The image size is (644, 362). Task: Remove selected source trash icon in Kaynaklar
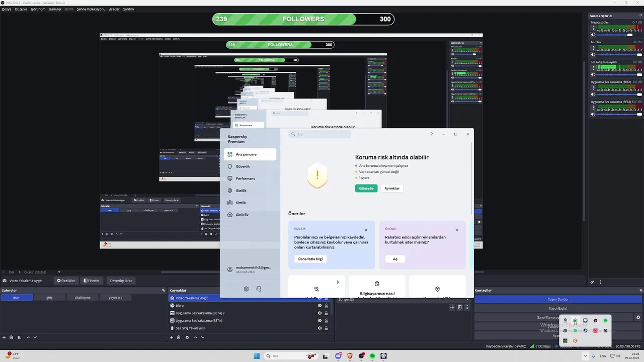click(x=179, y=337)
